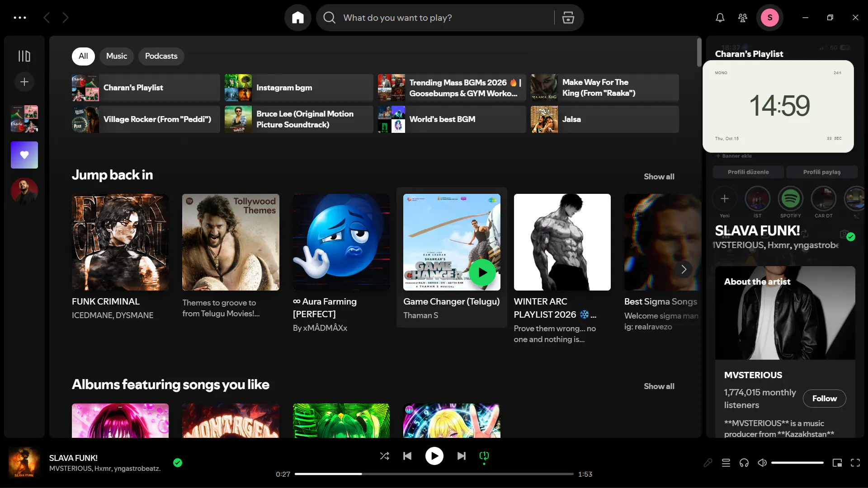Open Liked Songs heart tile
This screenshot has width=868, height=488.
click(x=24, y=155)
